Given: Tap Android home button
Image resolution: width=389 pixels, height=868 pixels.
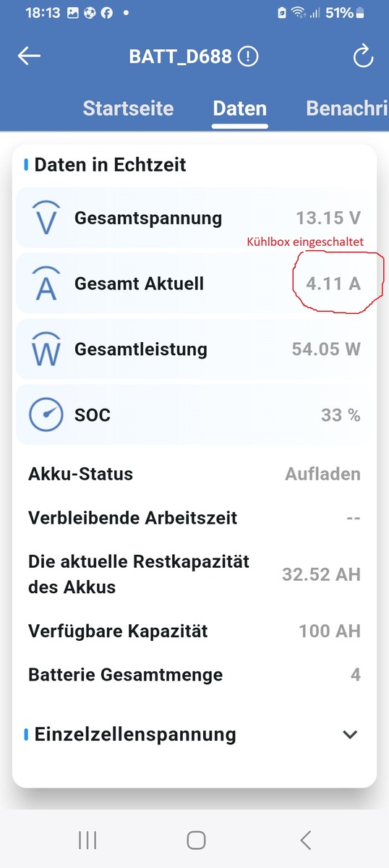Looking at the screenshot, I should pyautogui.click(x=196, y=840).
